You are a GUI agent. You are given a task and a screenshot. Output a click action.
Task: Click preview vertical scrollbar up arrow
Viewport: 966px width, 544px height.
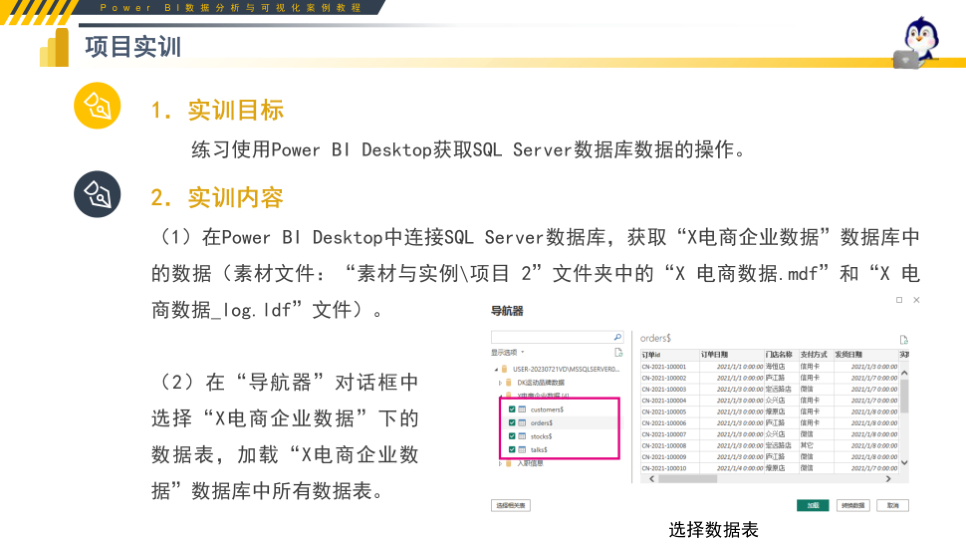click(x=904, y=373)
